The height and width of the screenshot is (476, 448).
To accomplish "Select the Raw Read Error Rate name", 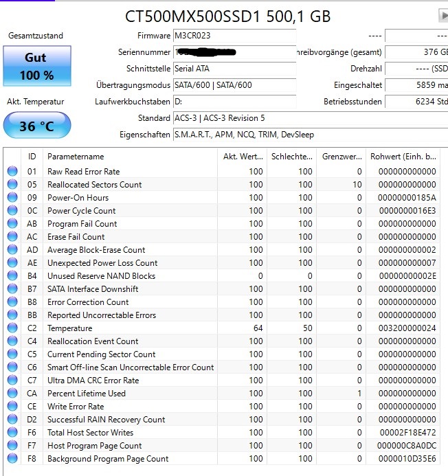I will click(x=84, y=172).
